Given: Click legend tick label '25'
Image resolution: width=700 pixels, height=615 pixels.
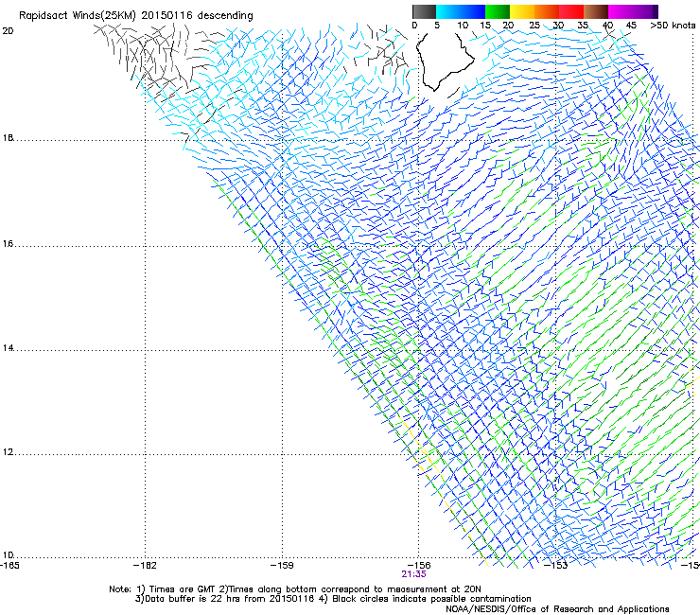Looking at the screenshot, I should [534, 26].
